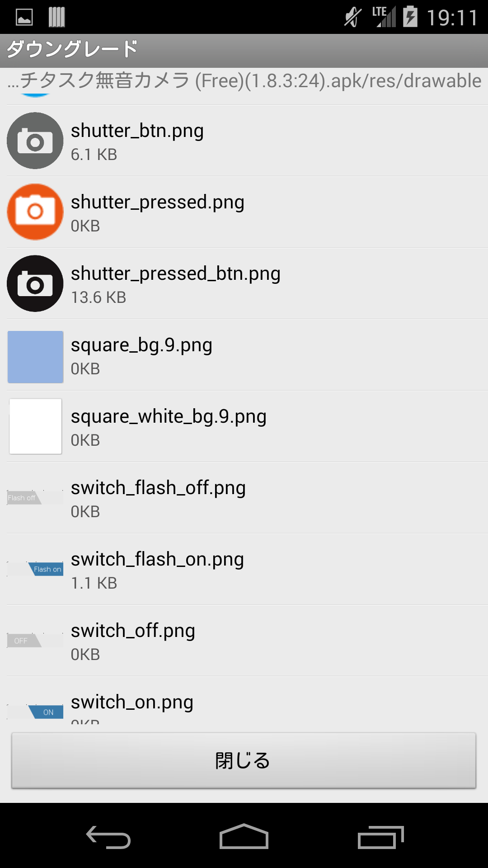Image resolution: width=488 pixels, height=868 pixels.
Task: Tap the orange shutter_pressed camera icon
Action: (x=35, y=212)
